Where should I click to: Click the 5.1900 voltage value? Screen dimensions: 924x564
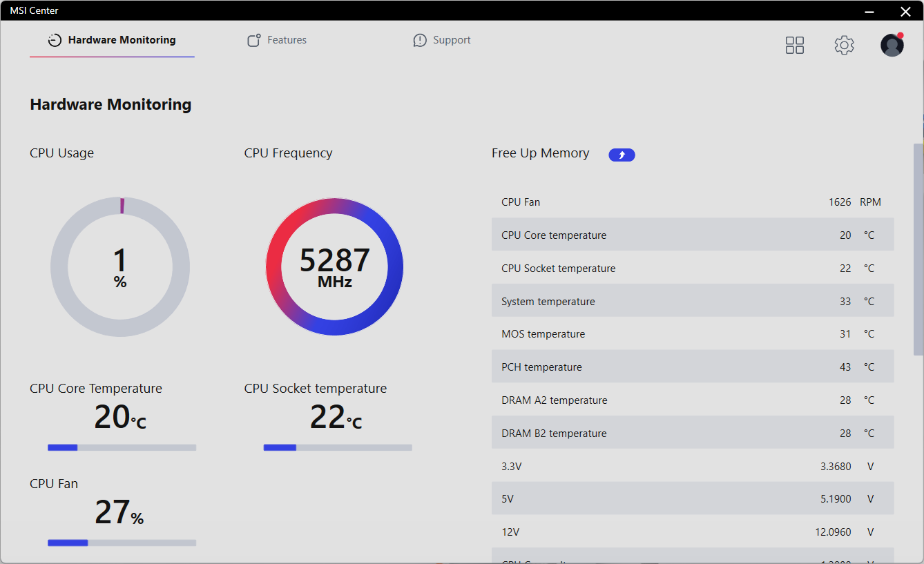[836, 499]
